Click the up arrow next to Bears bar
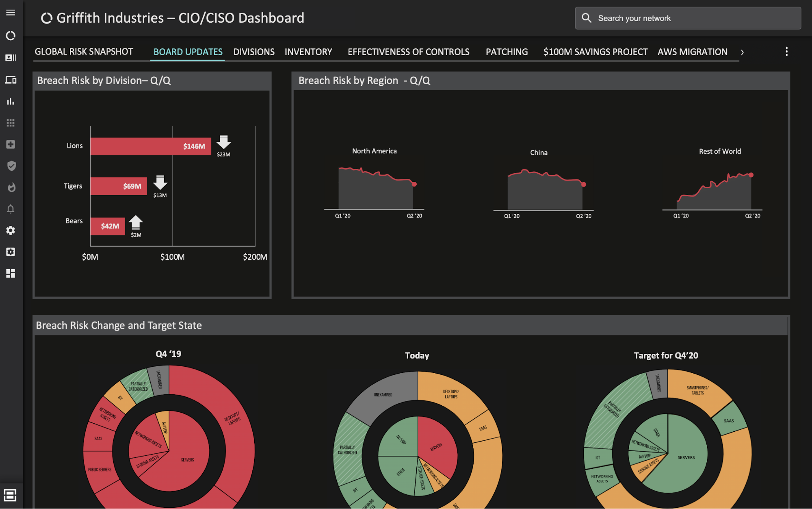 [x=136, y=222]
